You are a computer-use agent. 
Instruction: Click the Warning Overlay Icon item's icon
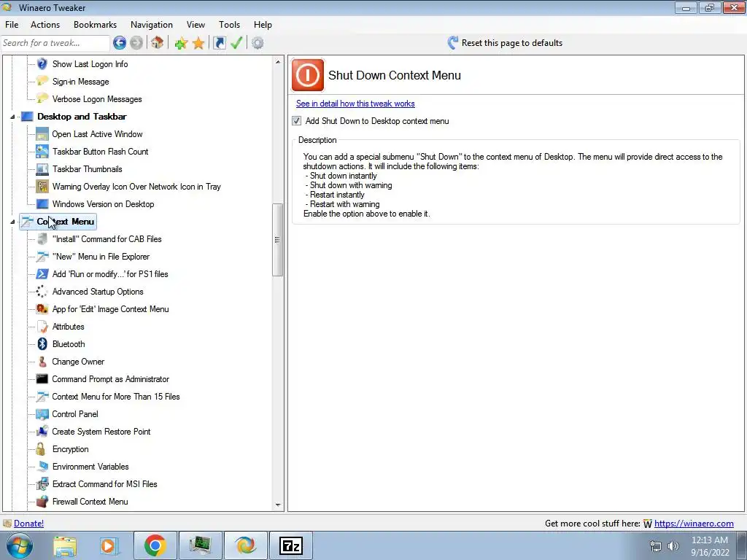42,187
